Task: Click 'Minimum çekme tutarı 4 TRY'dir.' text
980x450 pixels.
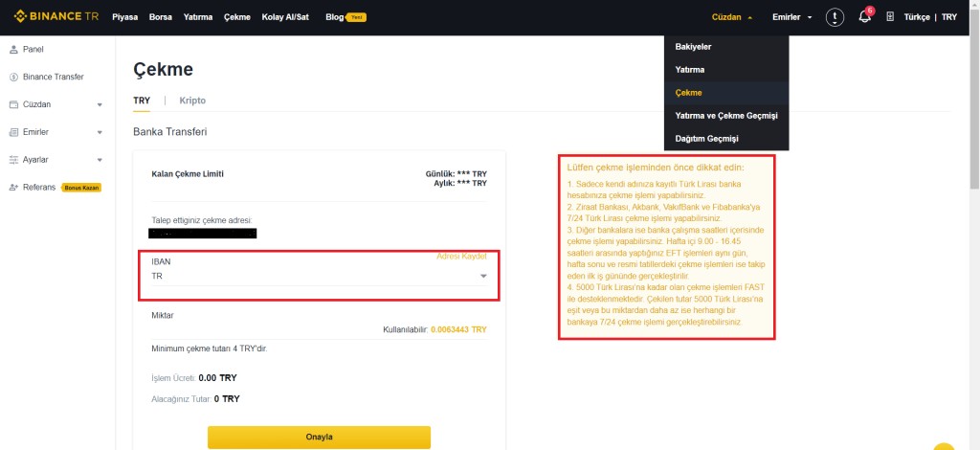Action: click(210, 349)
